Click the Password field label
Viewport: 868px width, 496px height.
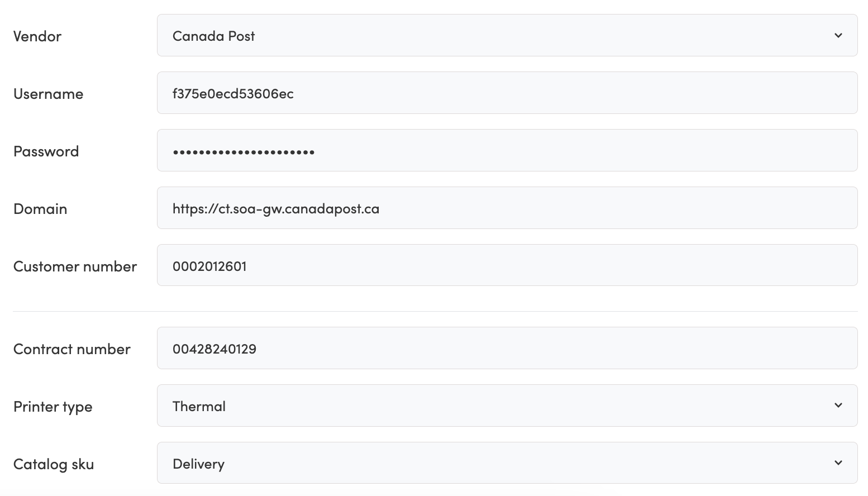(46, 151)
